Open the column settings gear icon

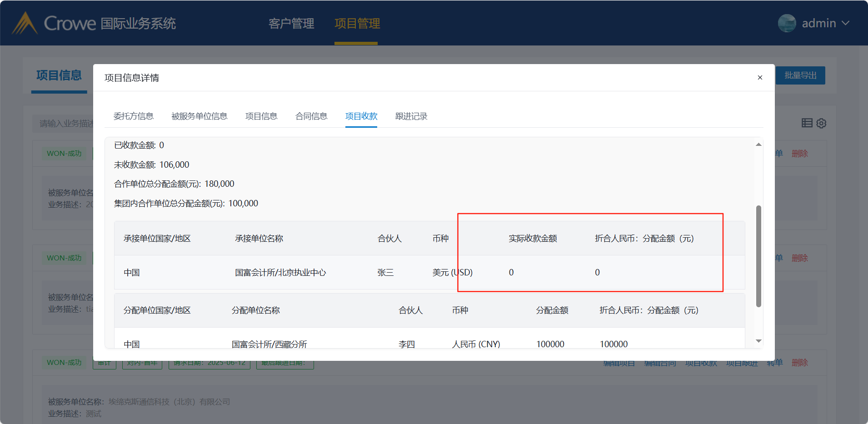[821, 123]
